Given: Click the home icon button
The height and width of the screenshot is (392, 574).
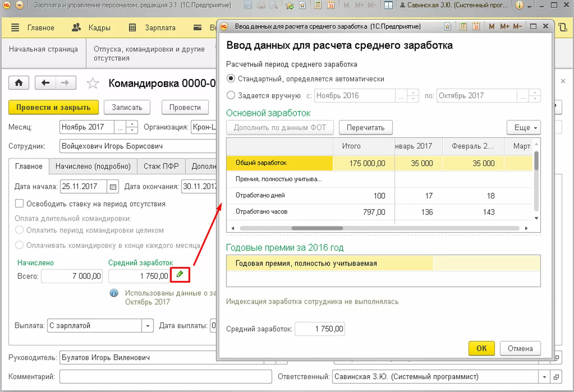Looking at the screenshot, I should point(19,83).
